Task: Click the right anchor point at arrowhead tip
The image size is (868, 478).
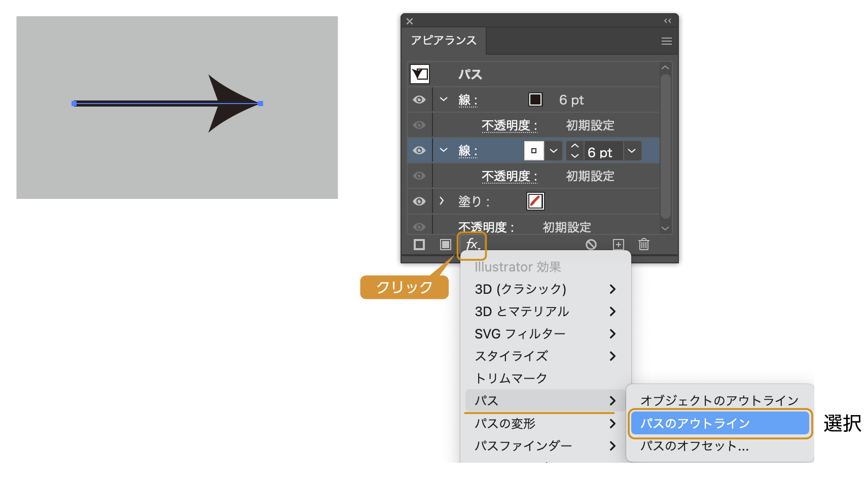Action: (x=261, y=104)
